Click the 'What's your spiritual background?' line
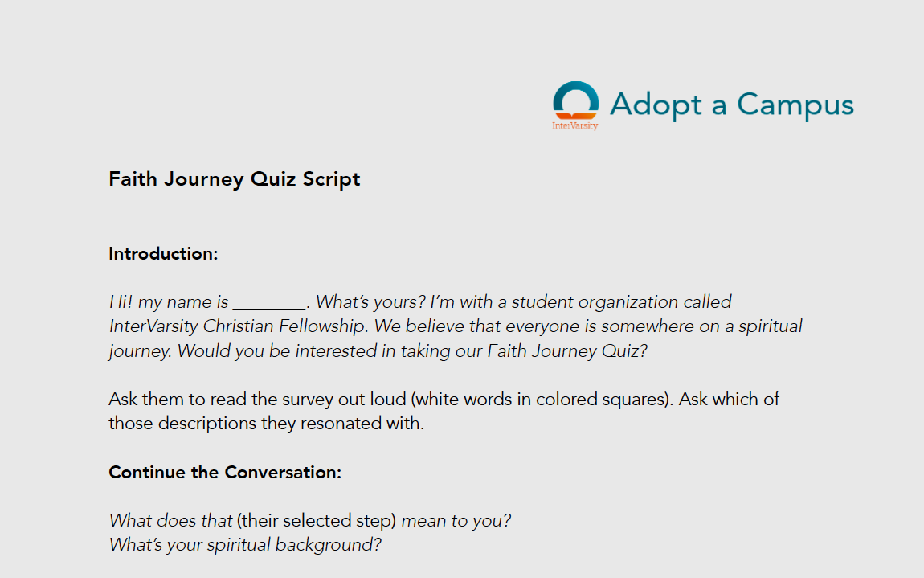924x578 pixels. click(x=245, y=545)
